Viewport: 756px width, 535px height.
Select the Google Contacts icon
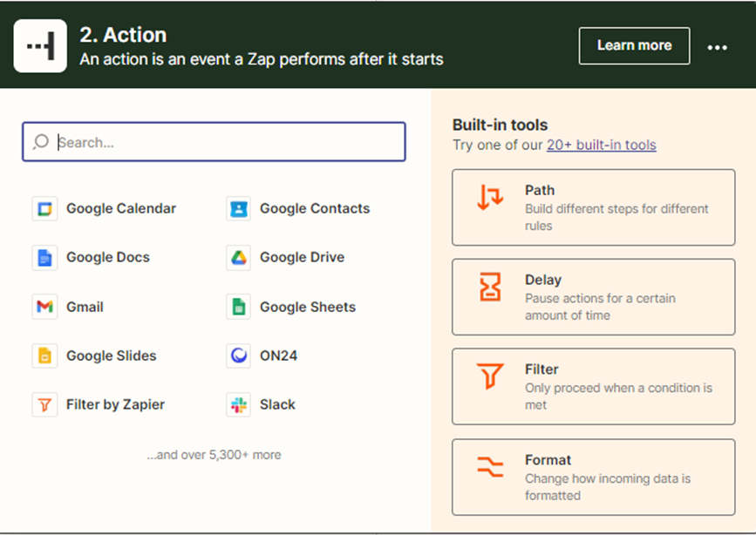238,209
